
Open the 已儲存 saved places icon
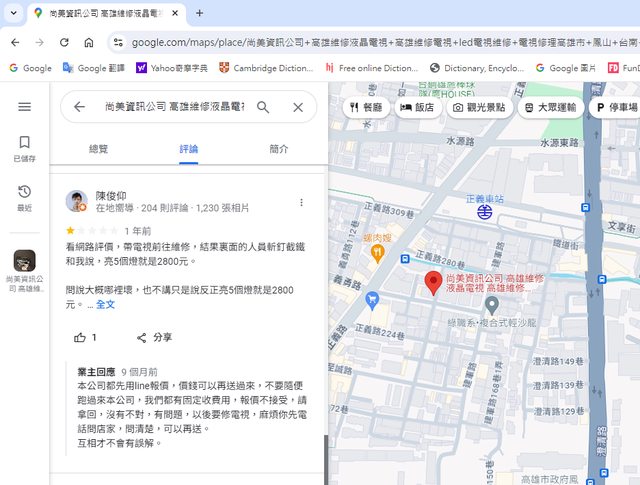(24, 147)
